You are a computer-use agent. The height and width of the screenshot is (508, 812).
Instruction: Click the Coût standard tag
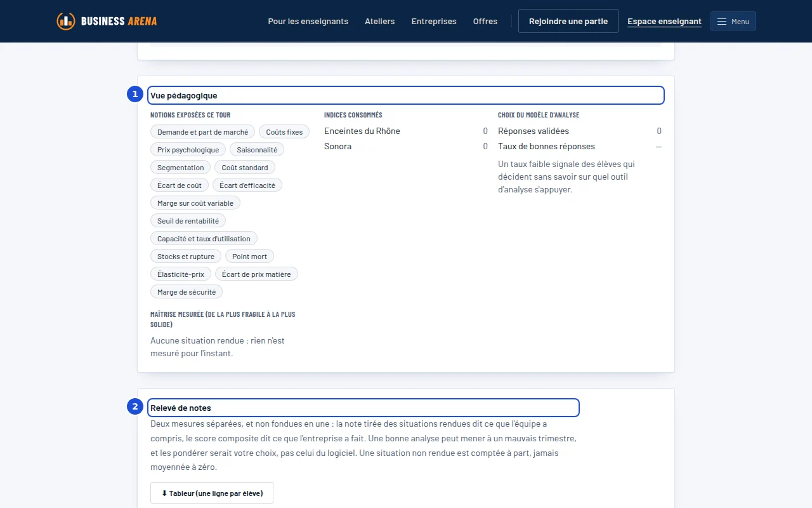tap(245, 168)
